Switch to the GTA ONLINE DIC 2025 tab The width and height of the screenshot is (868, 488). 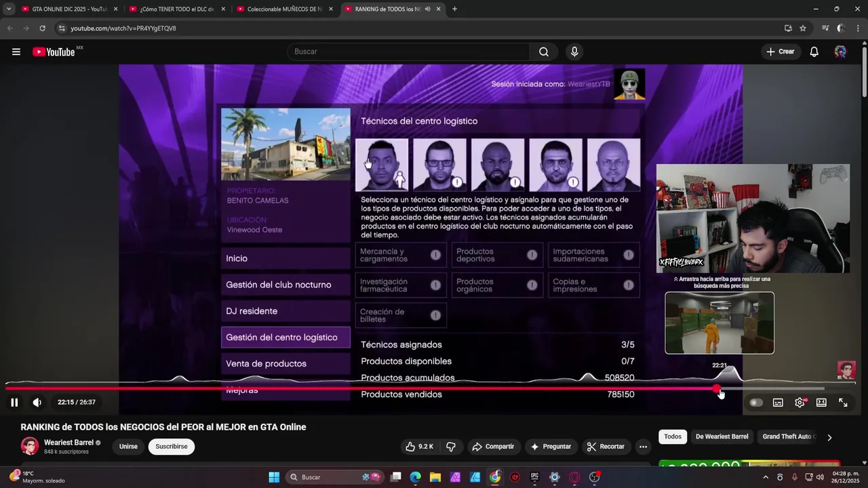(68, 9)
